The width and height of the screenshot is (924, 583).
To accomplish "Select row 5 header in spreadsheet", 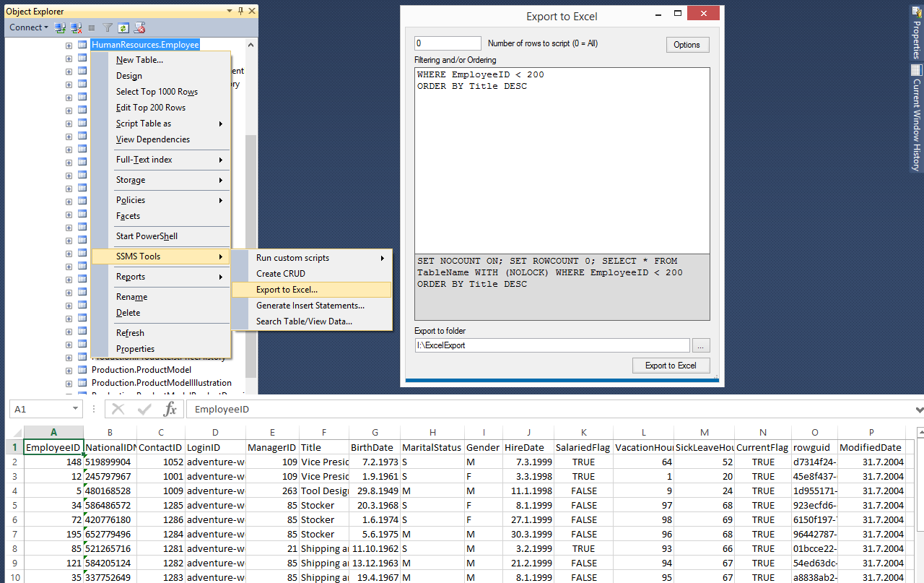I will 14,505.
